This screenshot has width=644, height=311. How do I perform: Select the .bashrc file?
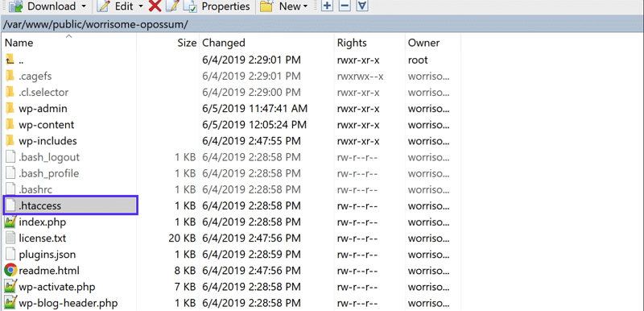35,189
